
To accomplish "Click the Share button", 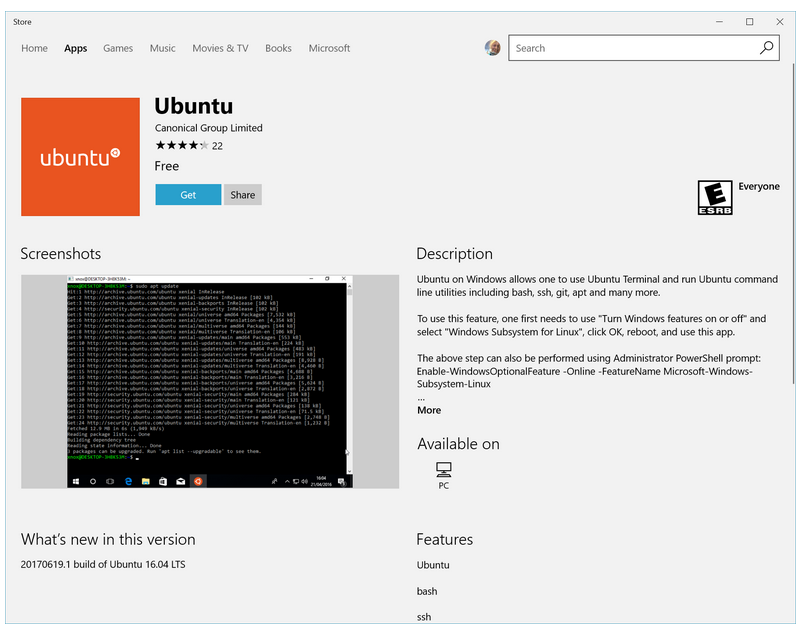I will 243,195.
